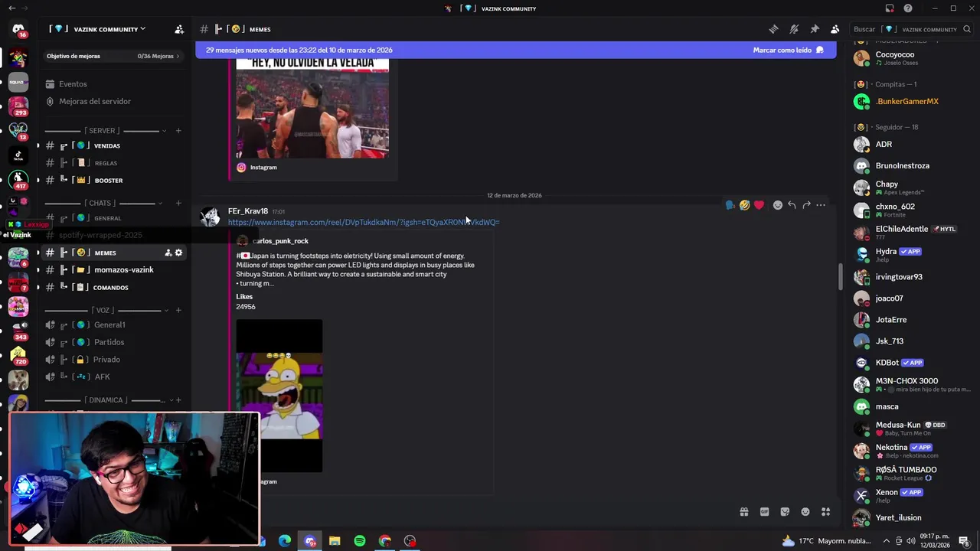Viewport: 980px width, 551px height.
Task: Open more options three dots on message
Action: [x=821, y=205]
